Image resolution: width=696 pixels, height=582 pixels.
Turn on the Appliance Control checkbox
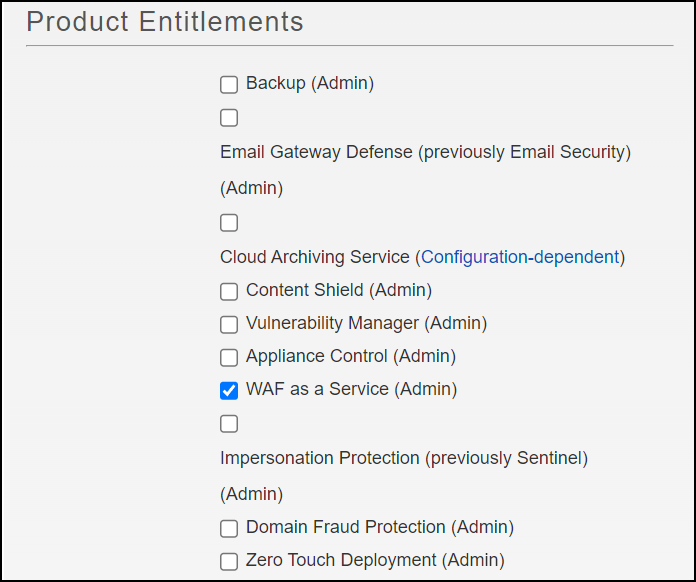click(229, 357)
